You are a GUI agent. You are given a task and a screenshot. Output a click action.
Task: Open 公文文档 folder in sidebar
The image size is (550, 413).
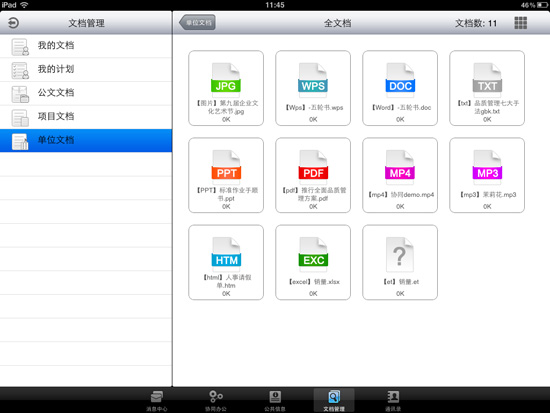(86, 93)
